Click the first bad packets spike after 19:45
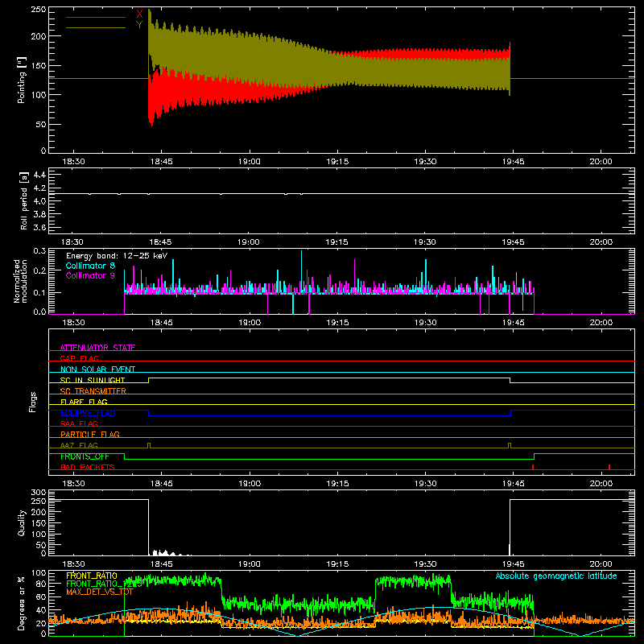The width and height of the screenshot is (644, 644). (x=533, y=467)
